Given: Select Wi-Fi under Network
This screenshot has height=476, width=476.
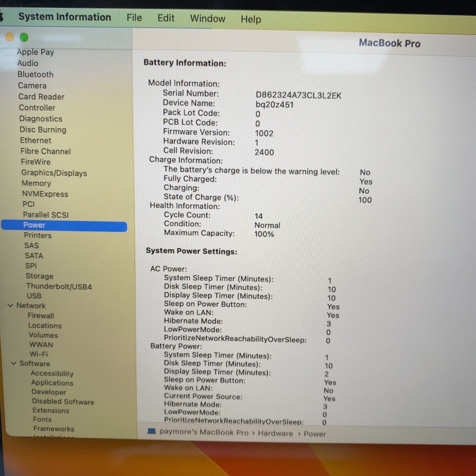Looking at the screenshot, I should click(x=39, y=354).
